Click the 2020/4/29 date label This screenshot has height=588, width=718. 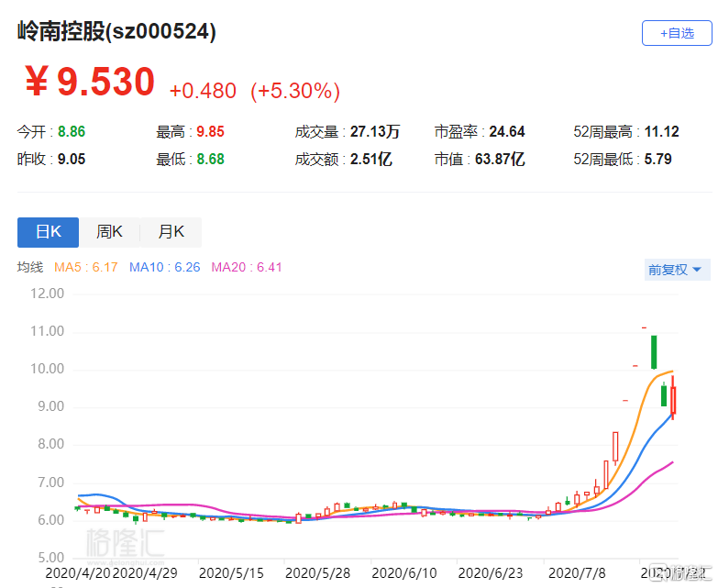click(145, 573)
